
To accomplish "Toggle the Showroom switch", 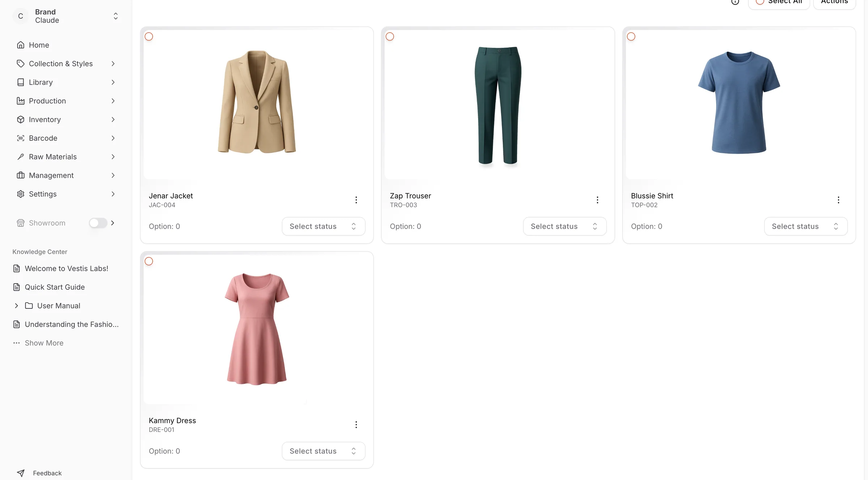I will (98, 223).
